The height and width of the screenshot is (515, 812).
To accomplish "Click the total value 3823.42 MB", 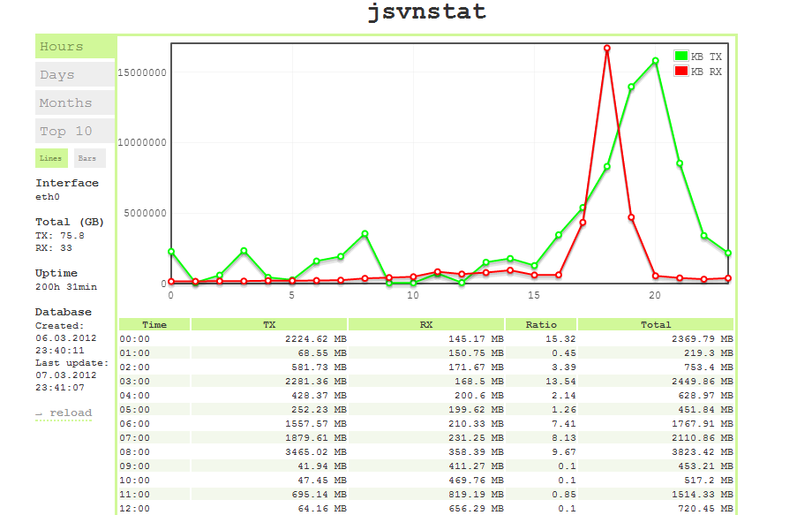I will tap(703, 451).
